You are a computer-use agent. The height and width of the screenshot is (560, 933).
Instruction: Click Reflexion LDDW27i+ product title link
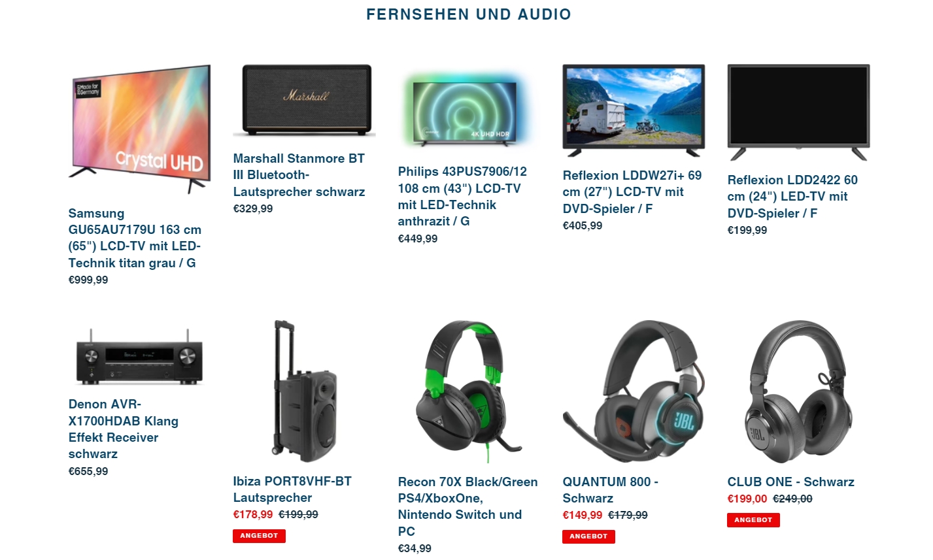(632, 192)
